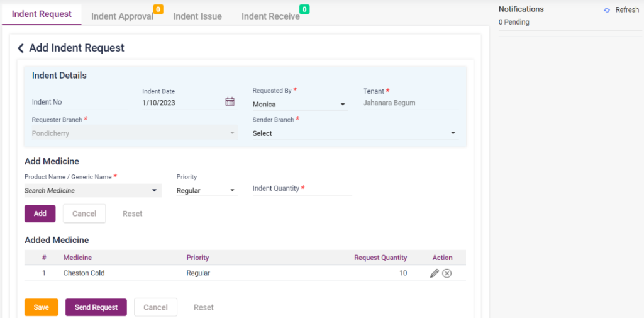Click Cancel next to Send Request
This screenshot has width=644, height=318.
coord(155,307)
